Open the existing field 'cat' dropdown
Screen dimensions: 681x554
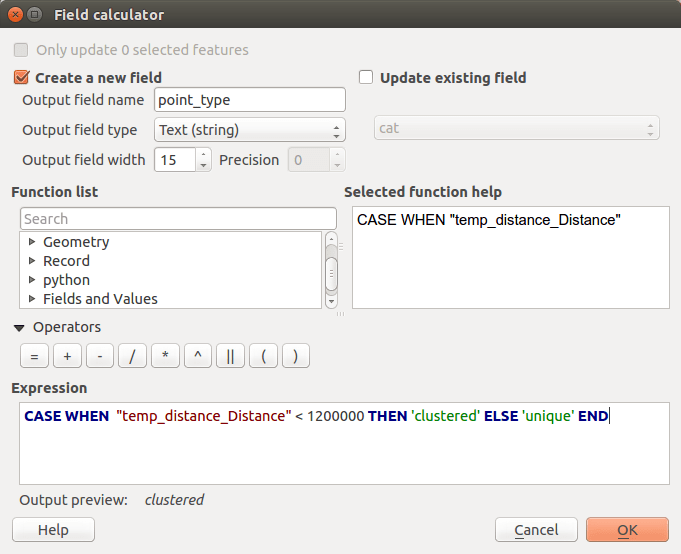[516, 128]
